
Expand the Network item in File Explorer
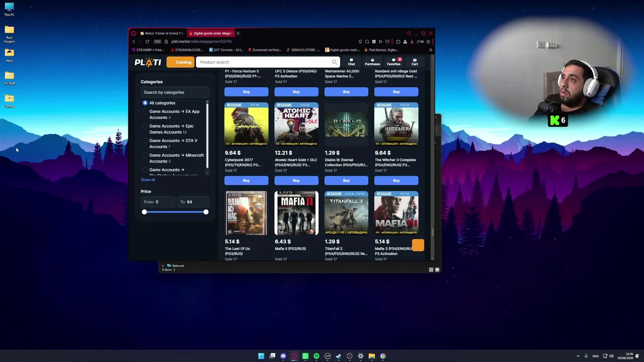pyautogui.click(x=163, y=265)
